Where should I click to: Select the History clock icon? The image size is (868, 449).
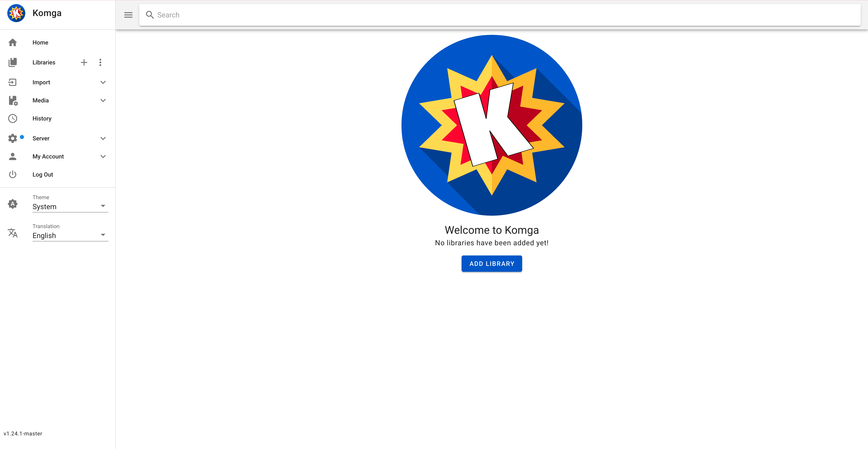[x=13, y=118]
